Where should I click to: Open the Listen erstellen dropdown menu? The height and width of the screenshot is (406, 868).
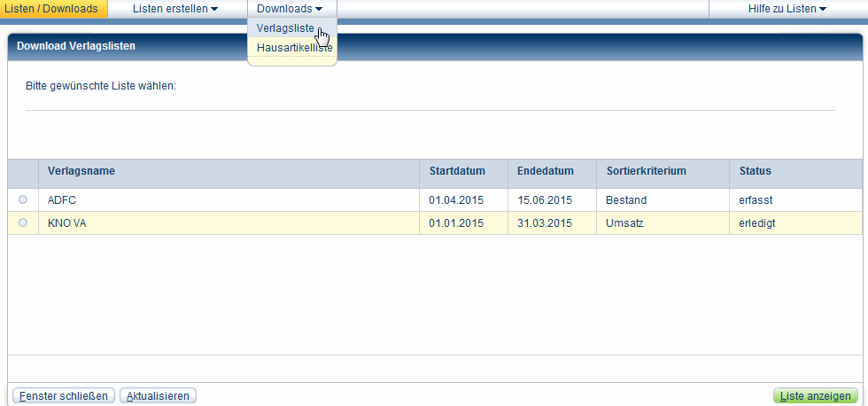tap(174, 9)
